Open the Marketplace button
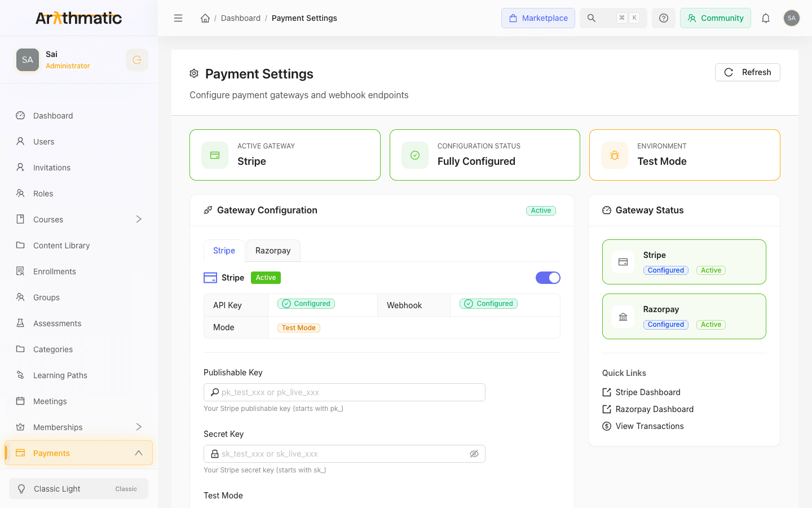This screenshot has width=812, height=508. click(538, 18)
